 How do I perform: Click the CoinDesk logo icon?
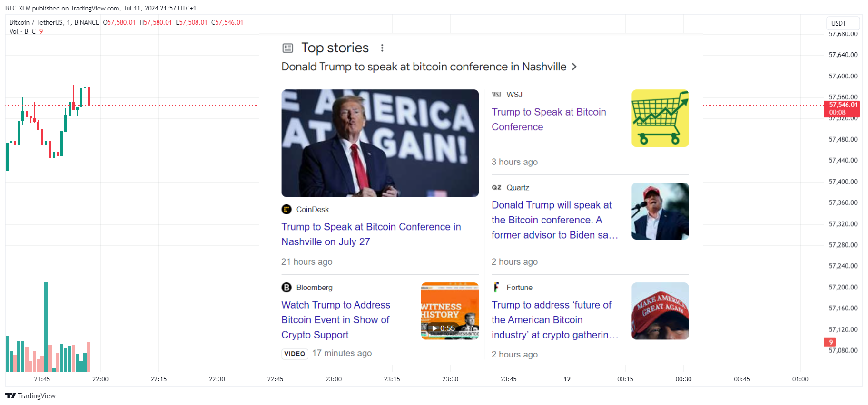pos(286,209)
